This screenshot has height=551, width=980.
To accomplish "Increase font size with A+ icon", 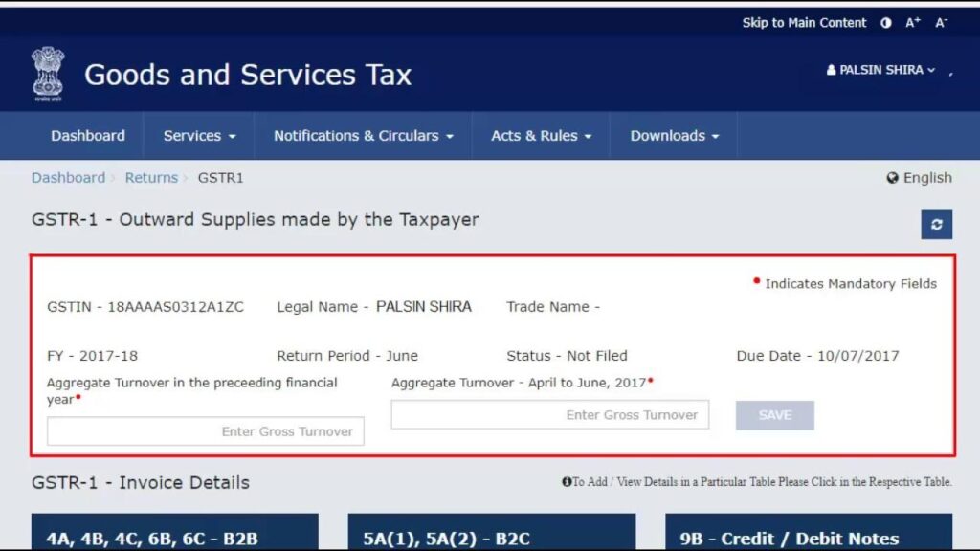I will (912, 22).
